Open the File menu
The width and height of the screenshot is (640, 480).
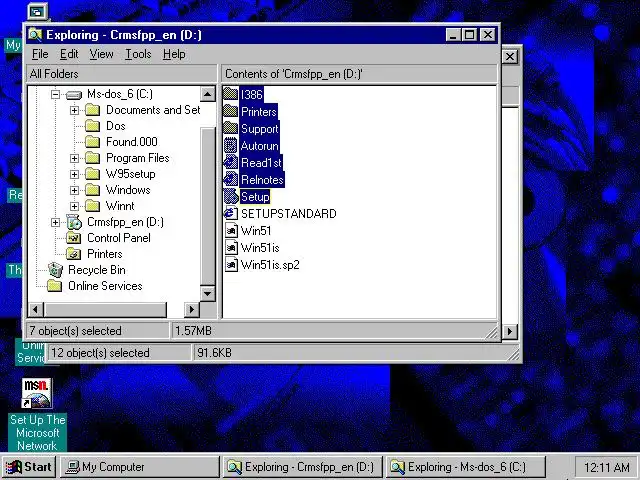[x=40, y=54]
